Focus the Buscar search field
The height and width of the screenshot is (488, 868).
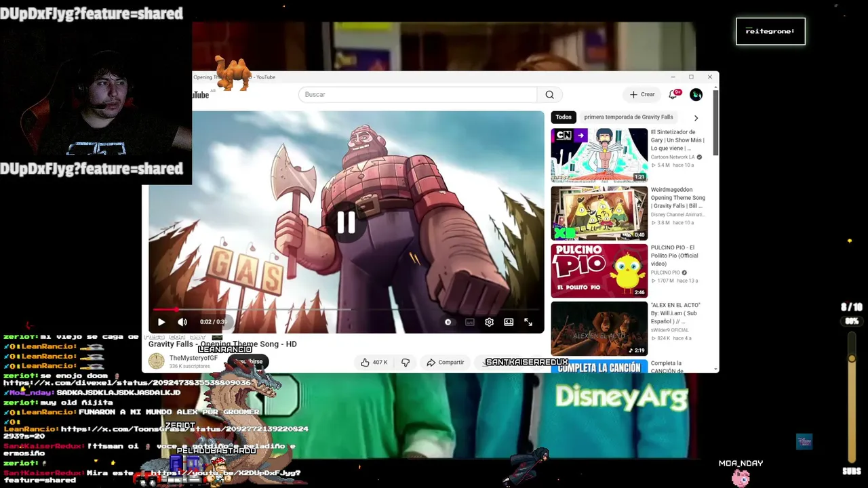point(417,95)
